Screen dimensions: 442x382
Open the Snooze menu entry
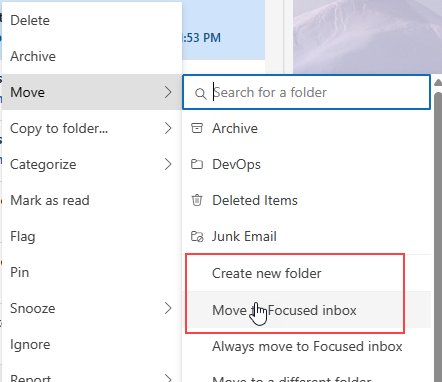[92, 308]
